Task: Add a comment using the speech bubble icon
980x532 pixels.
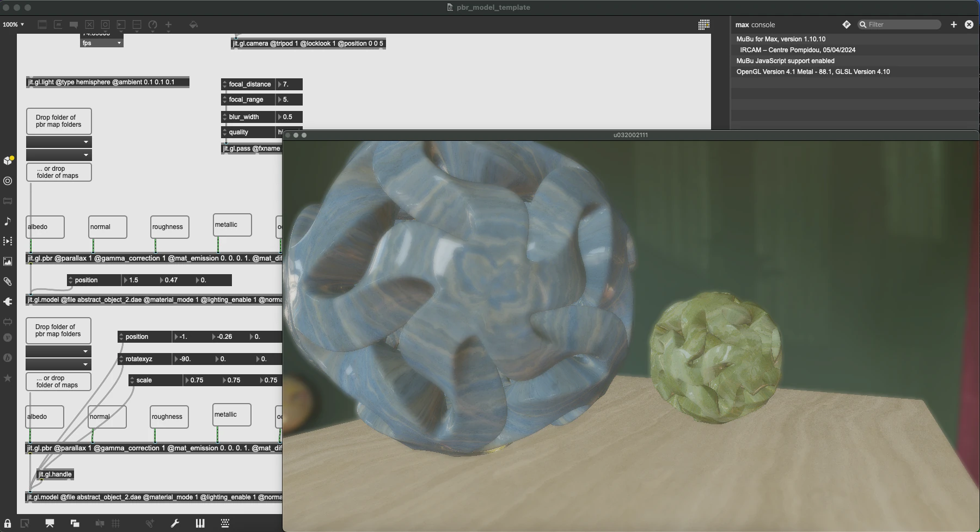Action: pyautogui.click(x=73, y=24)
